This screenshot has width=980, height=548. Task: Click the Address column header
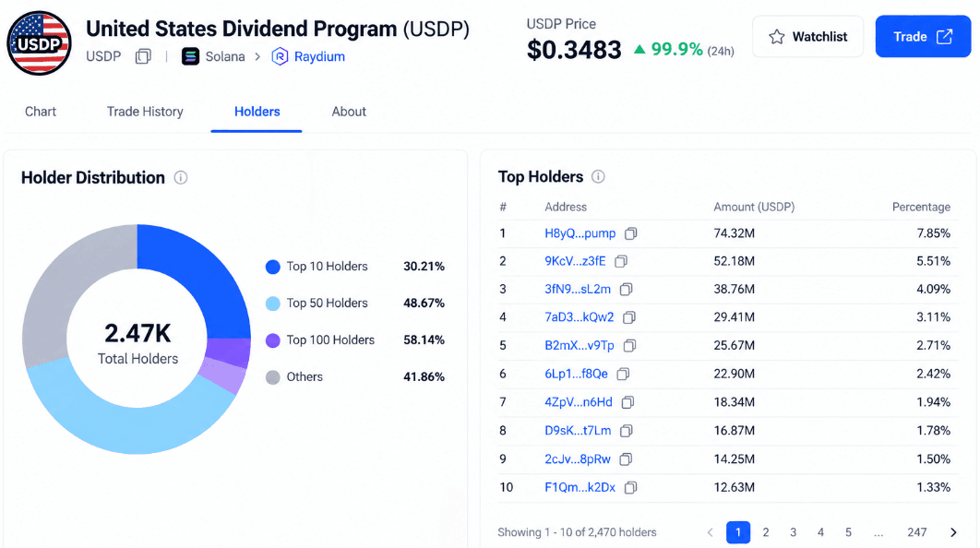pos(566,207)
